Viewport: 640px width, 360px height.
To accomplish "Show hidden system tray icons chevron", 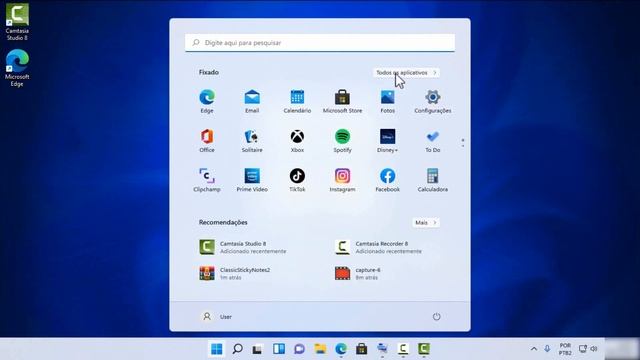I will tap(533, 349).
